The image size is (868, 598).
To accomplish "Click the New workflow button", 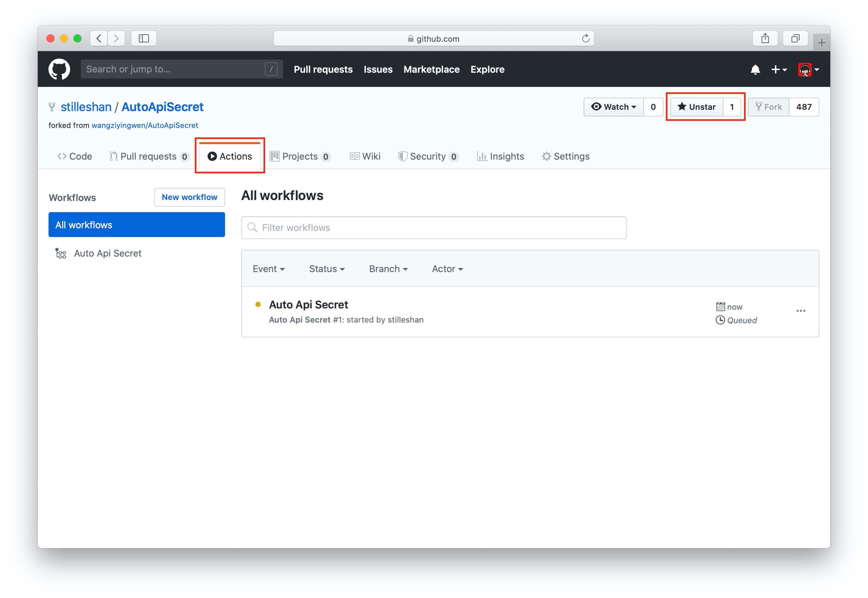I will click(189, 197).
